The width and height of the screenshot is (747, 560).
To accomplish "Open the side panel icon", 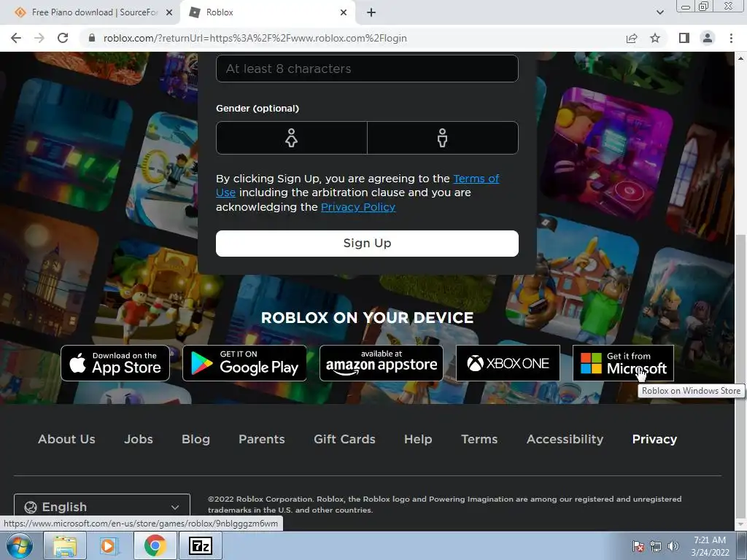I will 684,38.
